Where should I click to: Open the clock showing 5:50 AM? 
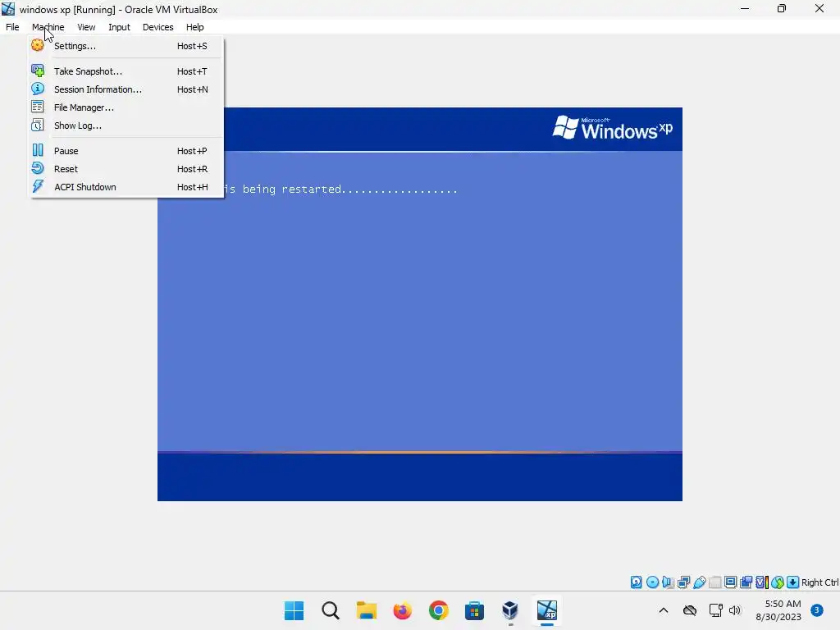pos(778,610)
